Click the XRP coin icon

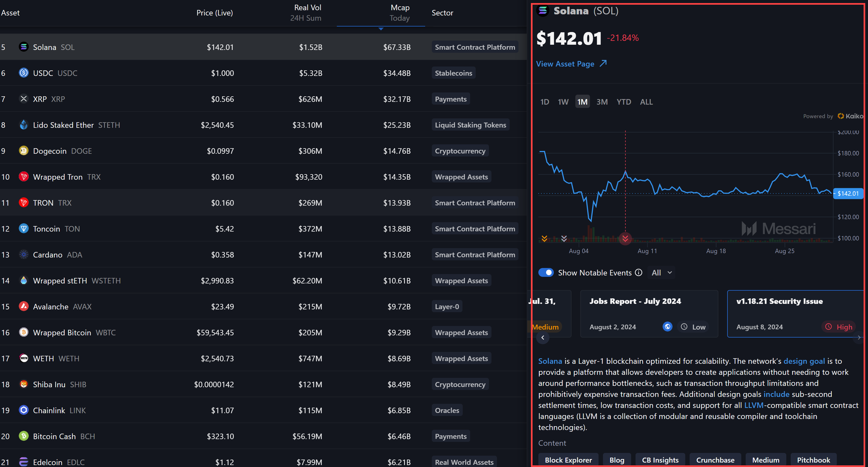(23, 99)
